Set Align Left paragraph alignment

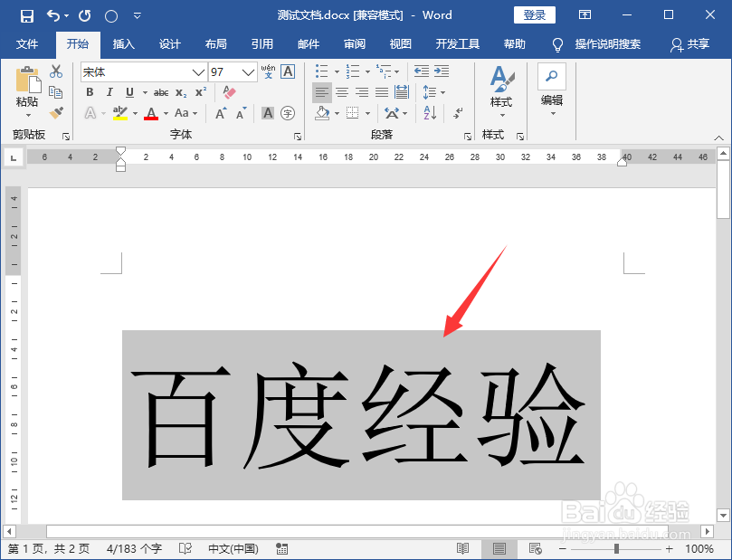(x=321, y=92)
